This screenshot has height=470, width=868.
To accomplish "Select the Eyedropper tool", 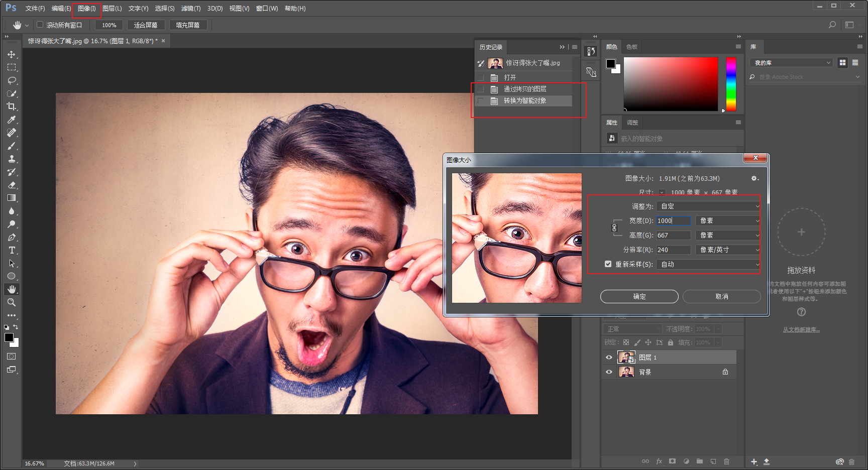I will (12, 120).
